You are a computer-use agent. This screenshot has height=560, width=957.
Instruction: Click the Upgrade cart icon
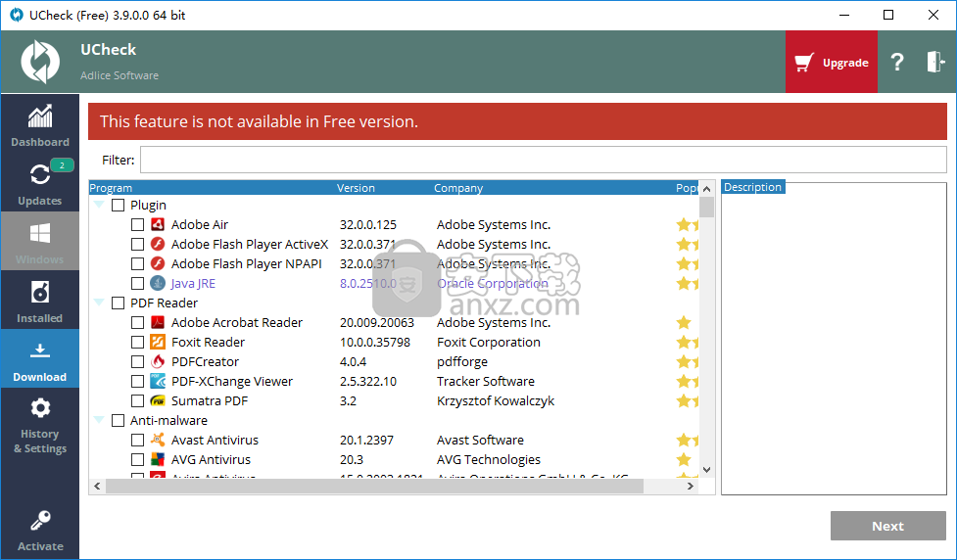pyautogui.click(x=804, y=63)
